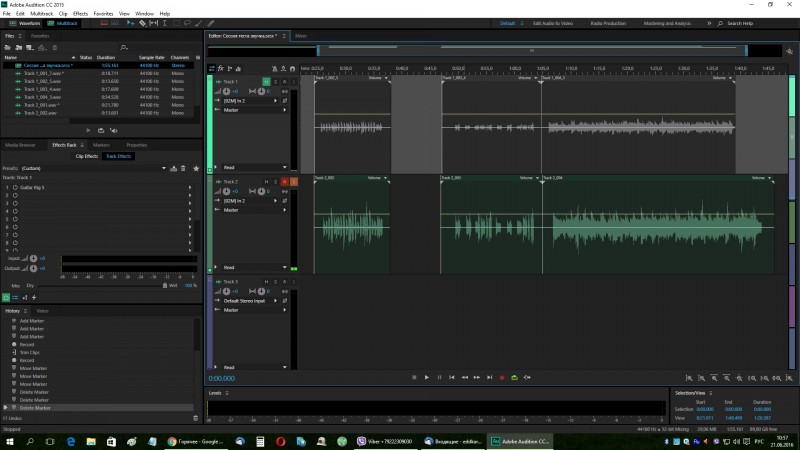Toggle power for Guitar Rig 5 effect
The image size is (800, 450).
(x=15, y=187)
